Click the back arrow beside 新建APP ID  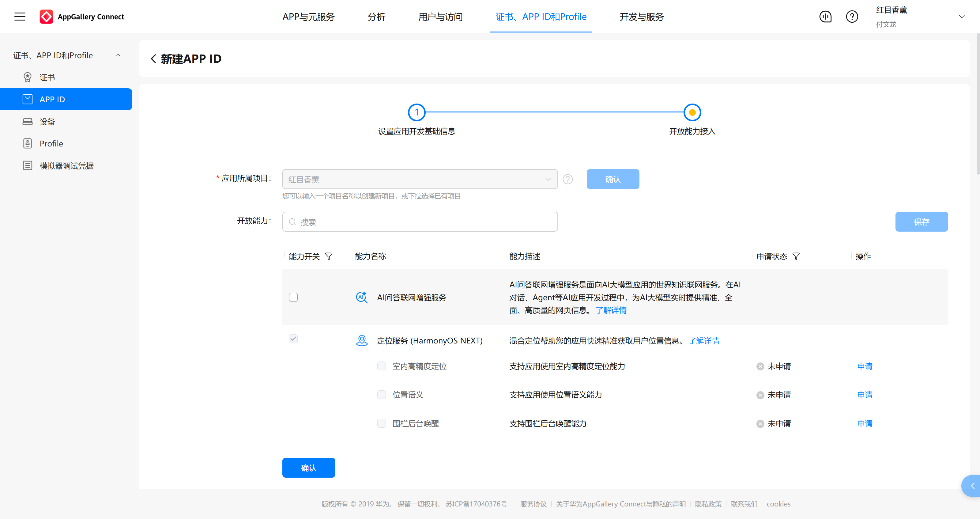click(153, 59)
